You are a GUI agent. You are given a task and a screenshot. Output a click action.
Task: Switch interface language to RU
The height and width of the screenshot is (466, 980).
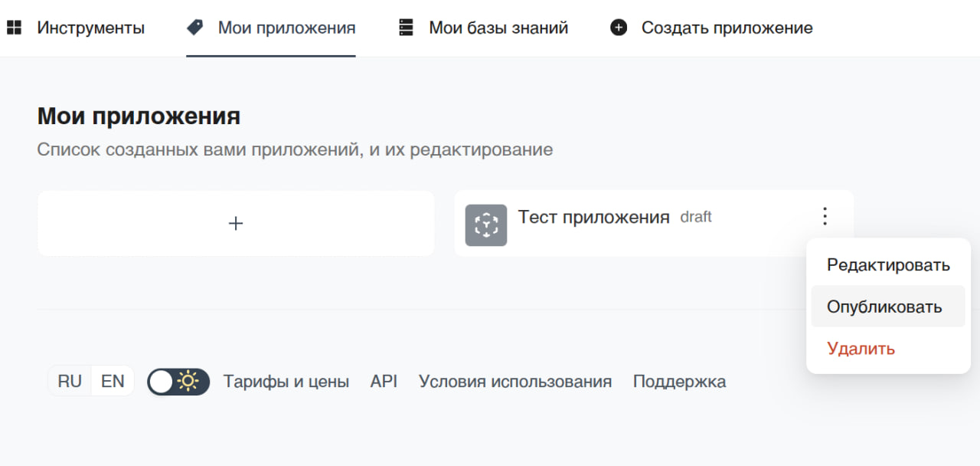(x=70, y=382)
